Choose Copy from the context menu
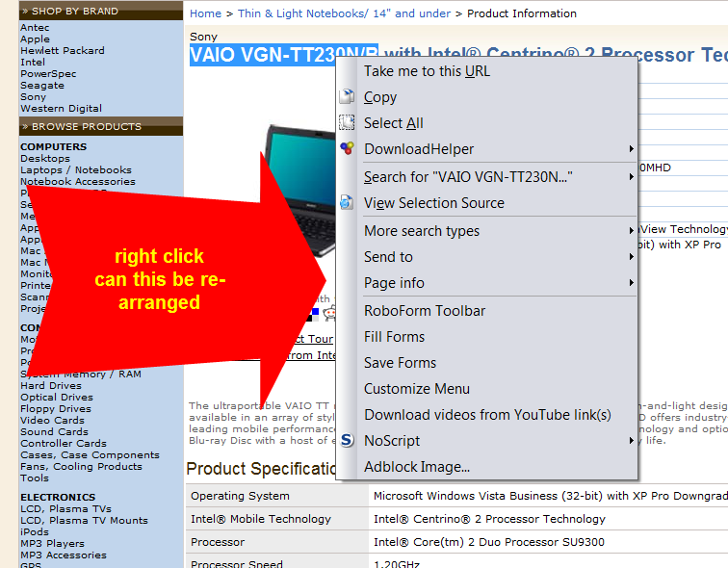This screenshot has width=728, height=568. click(486, 97)
